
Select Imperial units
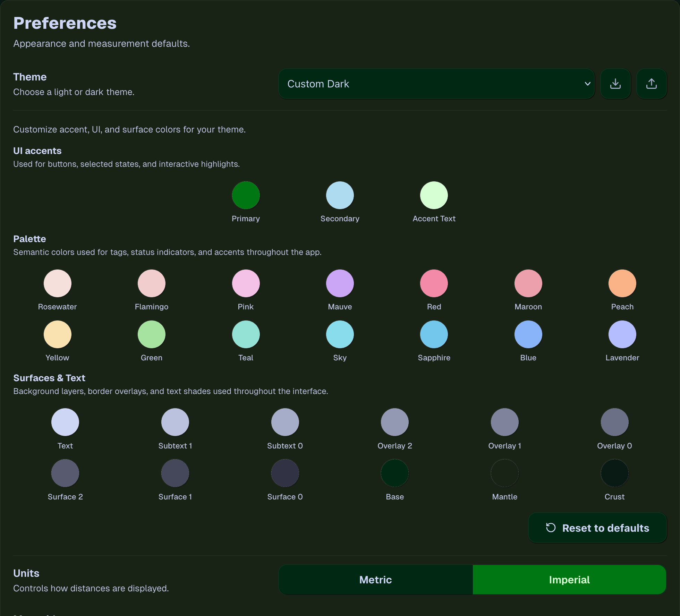point(569,580)
